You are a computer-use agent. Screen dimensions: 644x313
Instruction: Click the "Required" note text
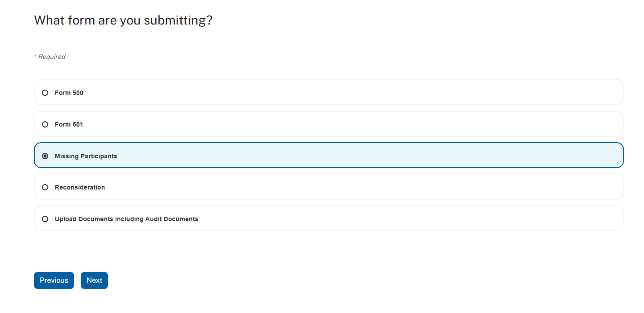tap(52, 57)
